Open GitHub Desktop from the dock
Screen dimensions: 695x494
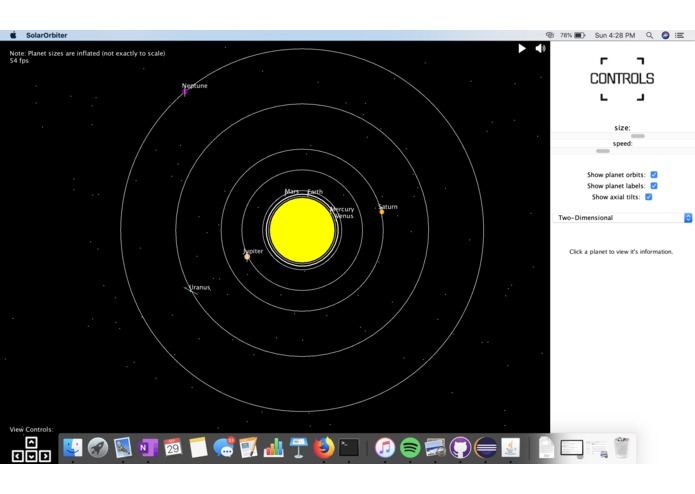(460, 447)
